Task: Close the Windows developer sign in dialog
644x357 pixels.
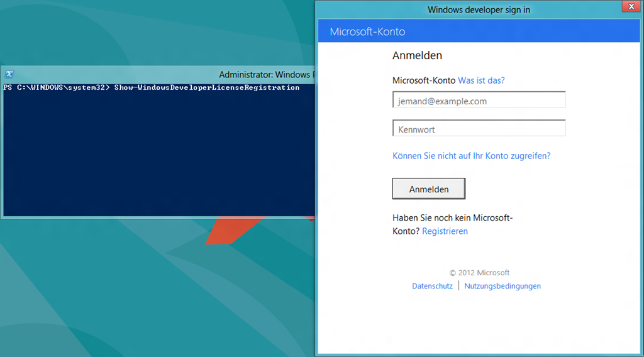Action: click(631, 6)
